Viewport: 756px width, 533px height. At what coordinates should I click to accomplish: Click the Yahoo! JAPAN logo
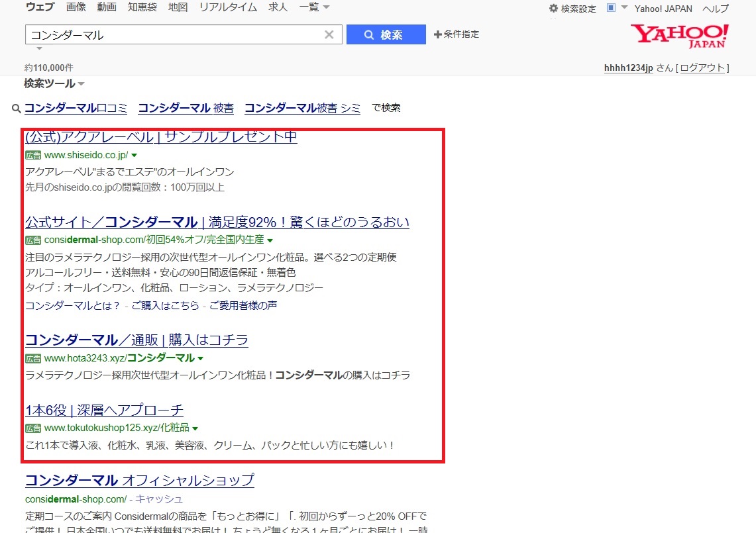coord(679,35)
